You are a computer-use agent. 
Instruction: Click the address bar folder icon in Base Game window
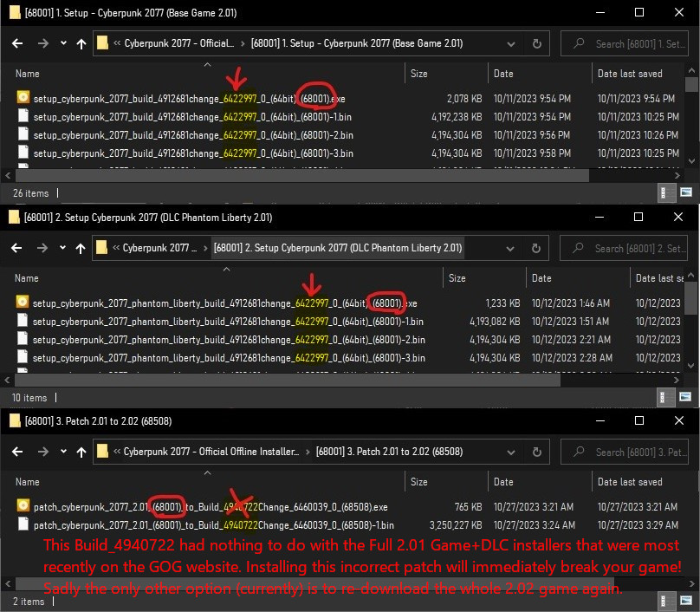tap(103, 42)
